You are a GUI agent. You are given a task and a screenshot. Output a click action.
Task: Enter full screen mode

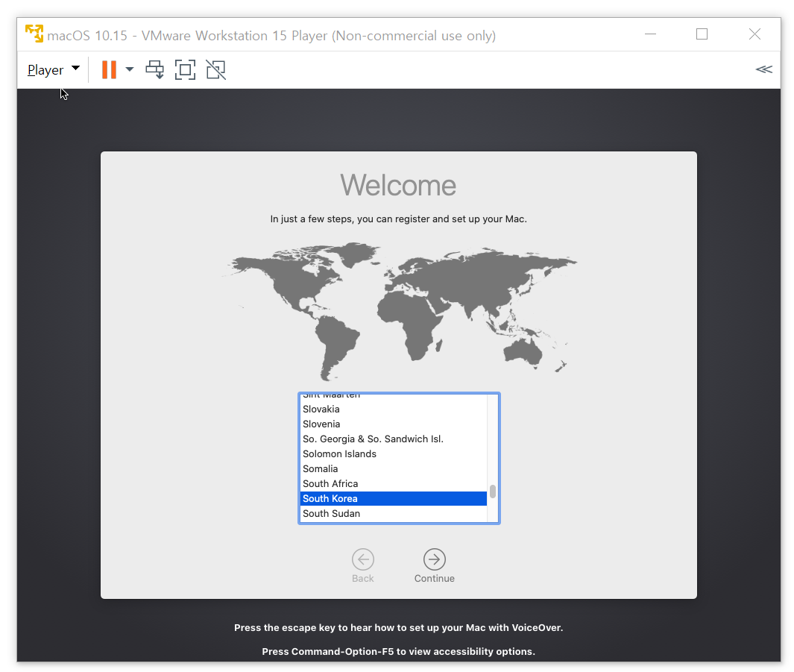click(x=185, y=69)
